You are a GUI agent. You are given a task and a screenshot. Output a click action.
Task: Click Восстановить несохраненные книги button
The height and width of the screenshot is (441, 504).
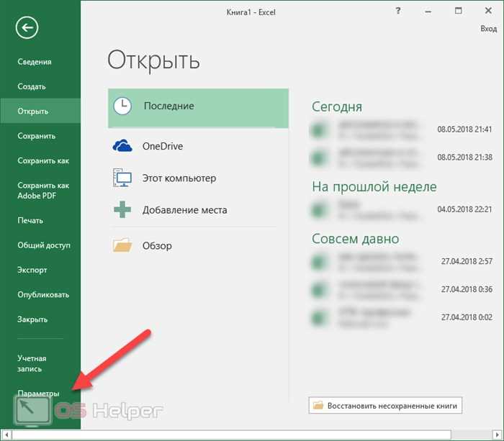point(385,405)
